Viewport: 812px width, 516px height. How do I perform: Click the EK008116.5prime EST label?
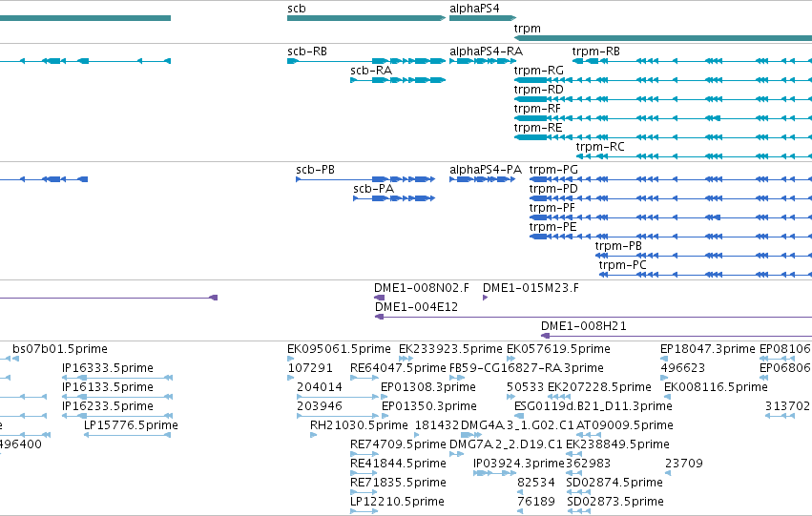click(717, 387)
